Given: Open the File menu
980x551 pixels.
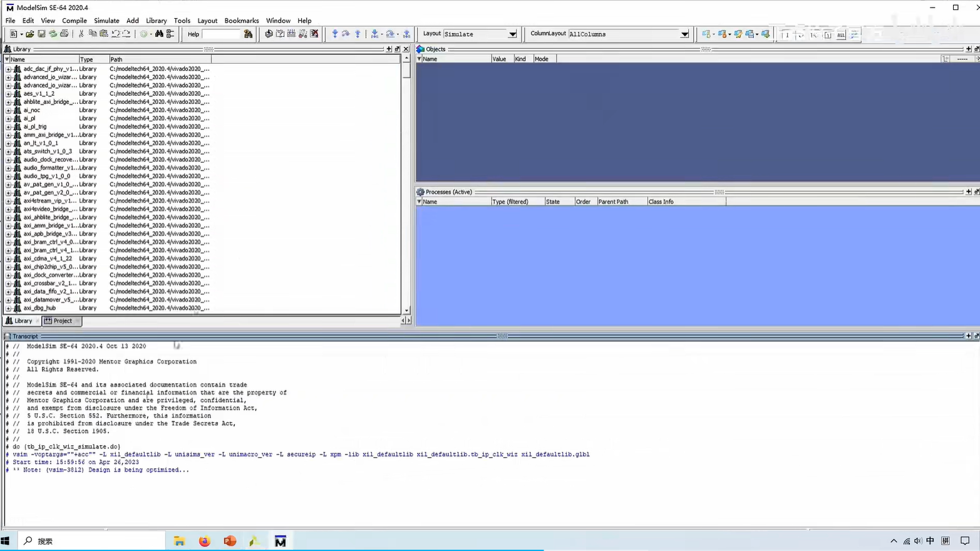Looking at the screenshot, I should pyautogui.click(x=10, y=21).
